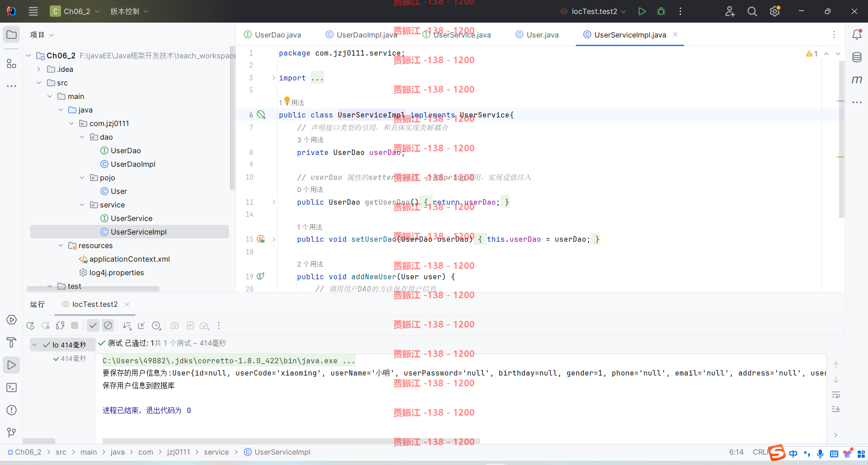The width and height of the screenshot is (868, 465).
Task: Open the Structure tool window
Action: click(11, 64)
